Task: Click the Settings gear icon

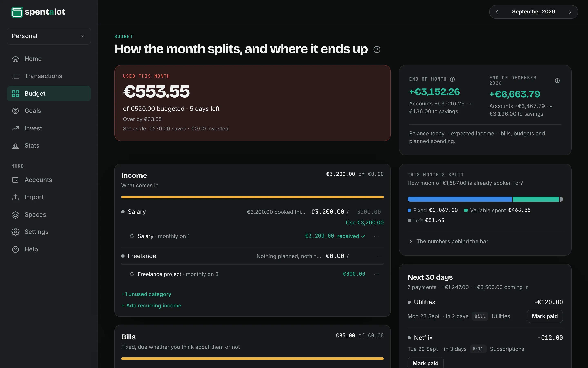Action: click(16, 232)
